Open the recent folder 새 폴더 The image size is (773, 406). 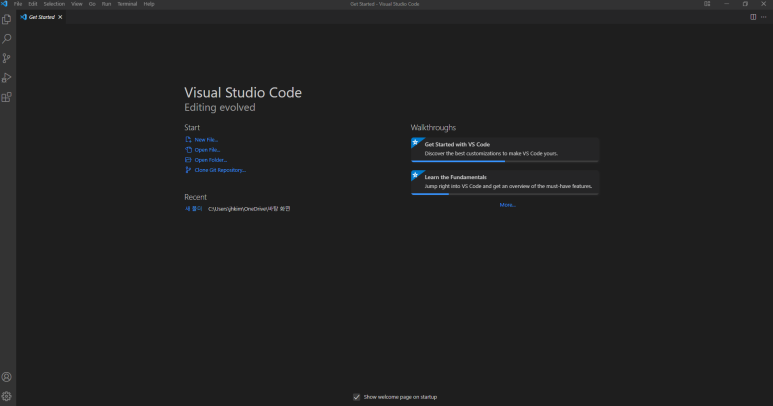pos(194,209)
